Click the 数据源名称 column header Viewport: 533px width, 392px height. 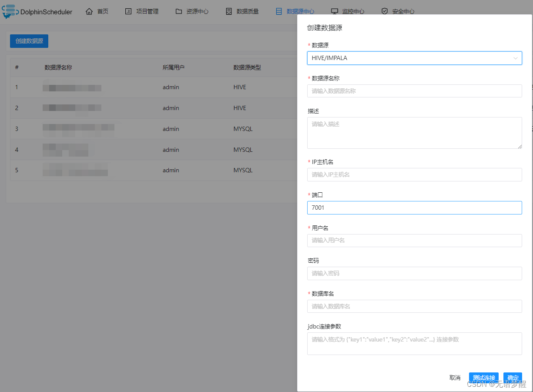tap(58, 67)
